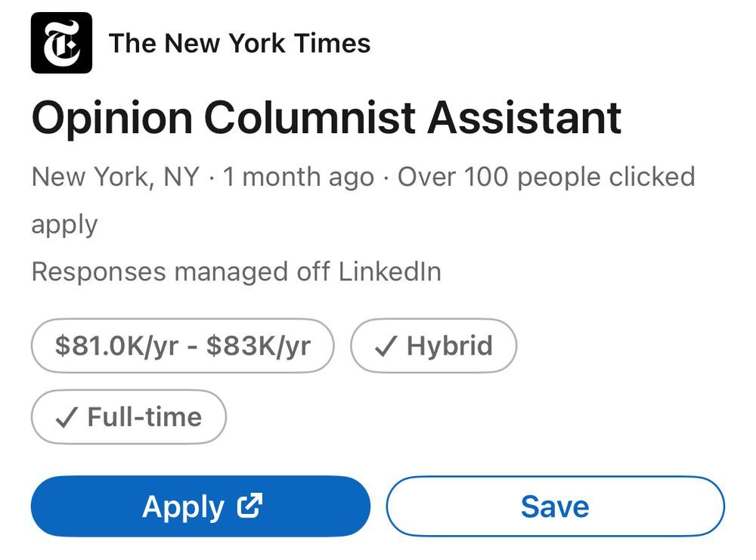Click the $83K/yr maximum salary figure
Image resolution: width=756 pixels, height=560 pixels.
tap(258, 346)
